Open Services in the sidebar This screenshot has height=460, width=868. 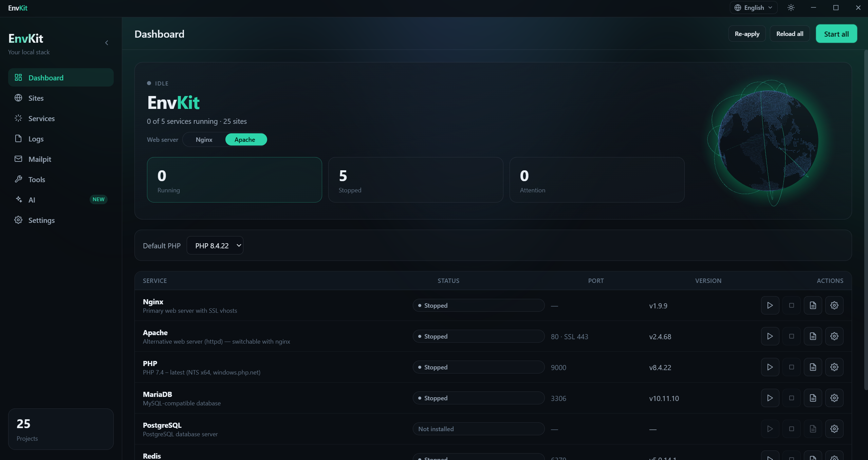(61, 118)
